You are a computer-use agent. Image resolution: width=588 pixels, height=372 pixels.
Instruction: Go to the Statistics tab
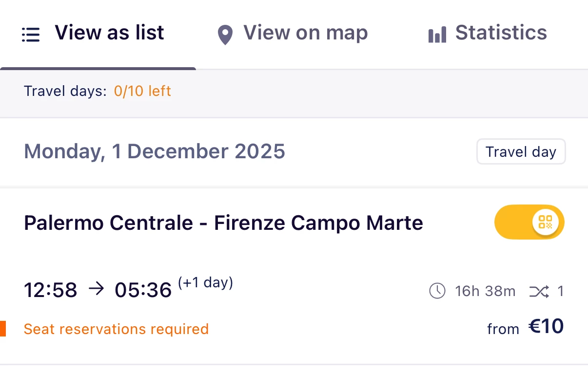pos(501,33)
